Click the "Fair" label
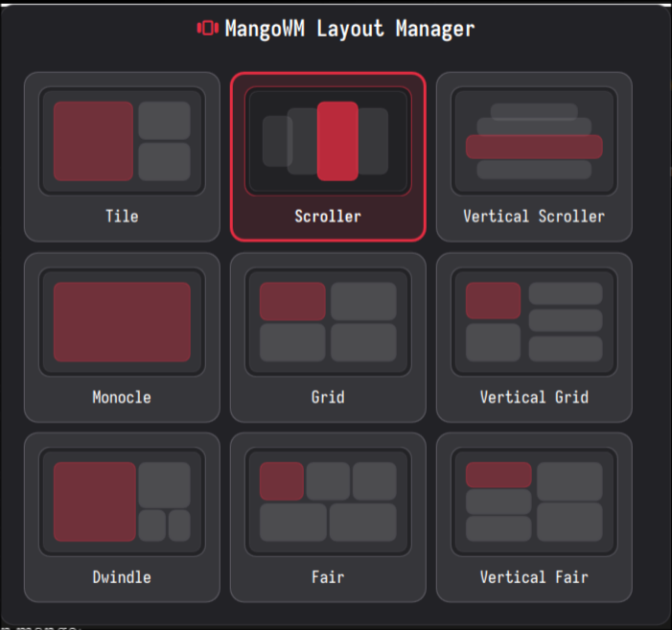Screen dimensions: 672x630 pos(328,577)
